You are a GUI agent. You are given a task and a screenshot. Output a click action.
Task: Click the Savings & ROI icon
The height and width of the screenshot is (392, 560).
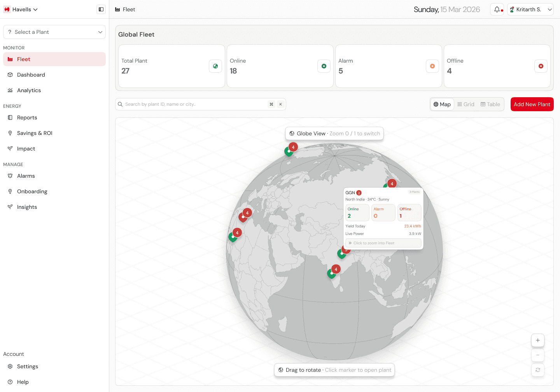(10, 133)
